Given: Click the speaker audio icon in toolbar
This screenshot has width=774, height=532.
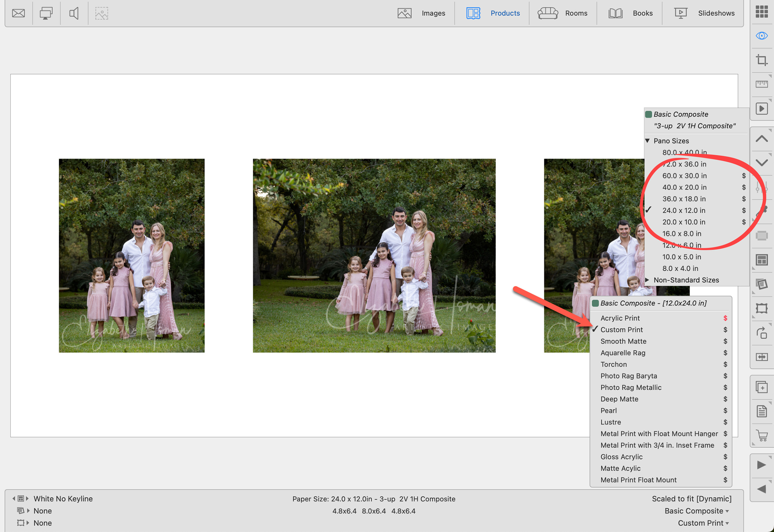Looking at the screenshot, I should (74, 13).
